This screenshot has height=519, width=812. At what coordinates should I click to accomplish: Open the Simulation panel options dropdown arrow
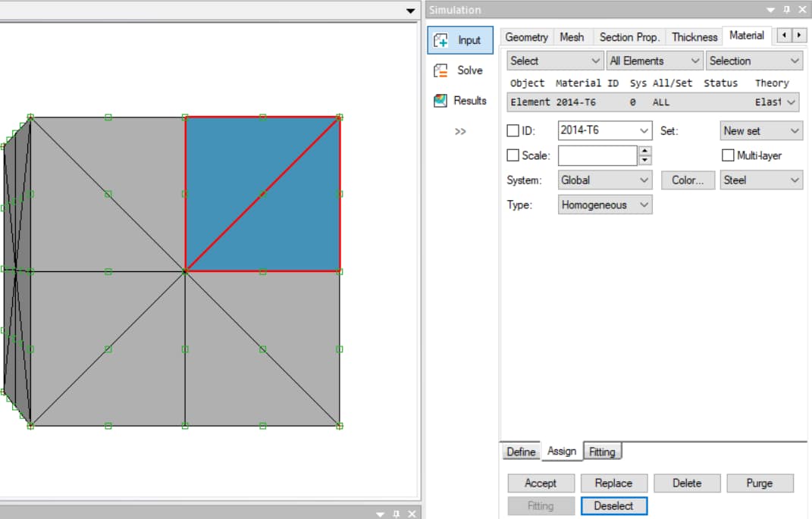click(x=770, y=10)
